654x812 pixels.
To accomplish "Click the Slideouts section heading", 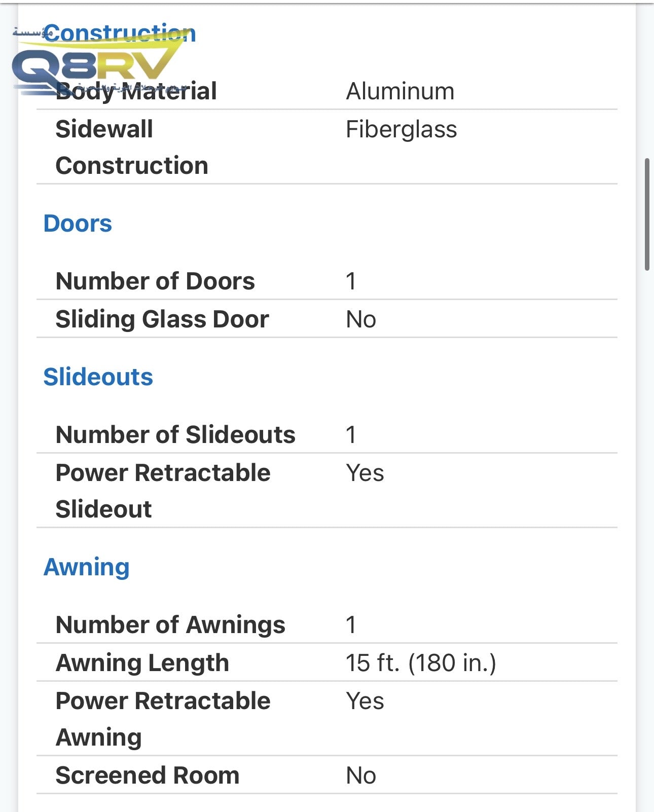I will point(98,377).
